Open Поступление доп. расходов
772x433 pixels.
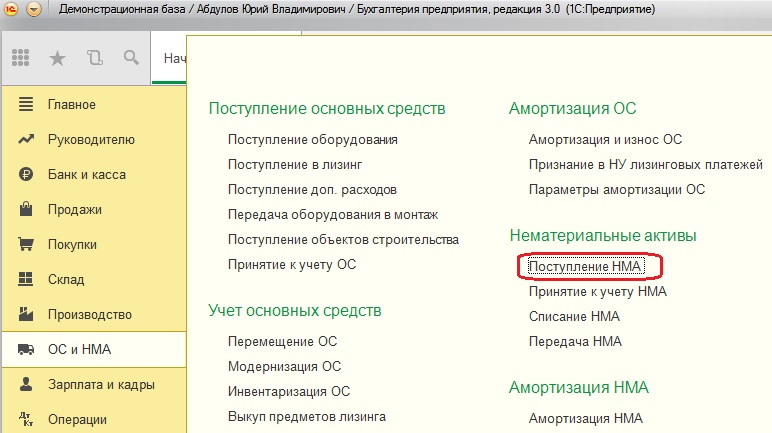pyautogui.click(x=312, y=190)
